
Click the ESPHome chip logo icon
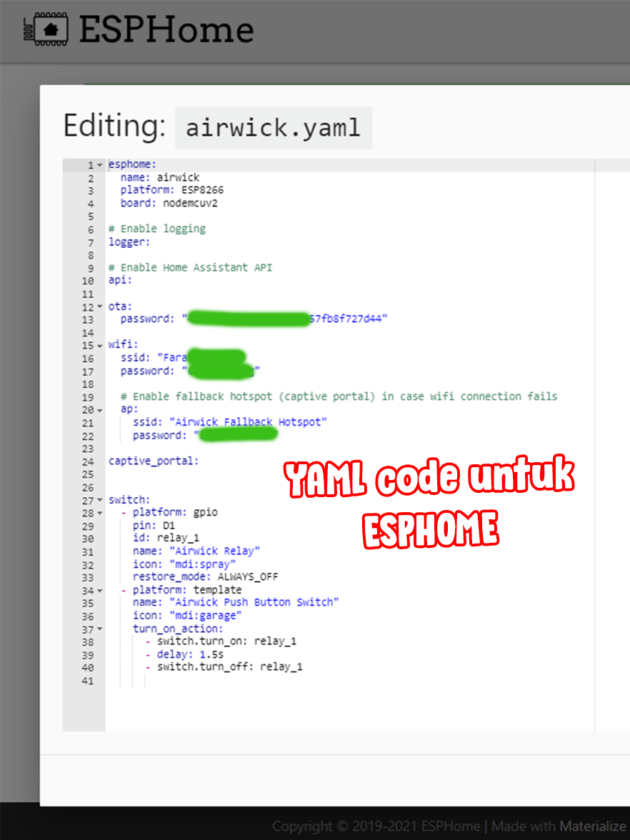coord(46,29)
